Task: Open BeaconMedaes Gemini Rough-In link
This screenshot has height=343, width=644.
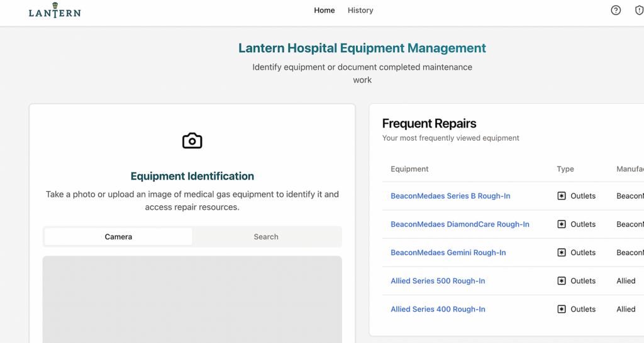Action: [x=448, y=253]
